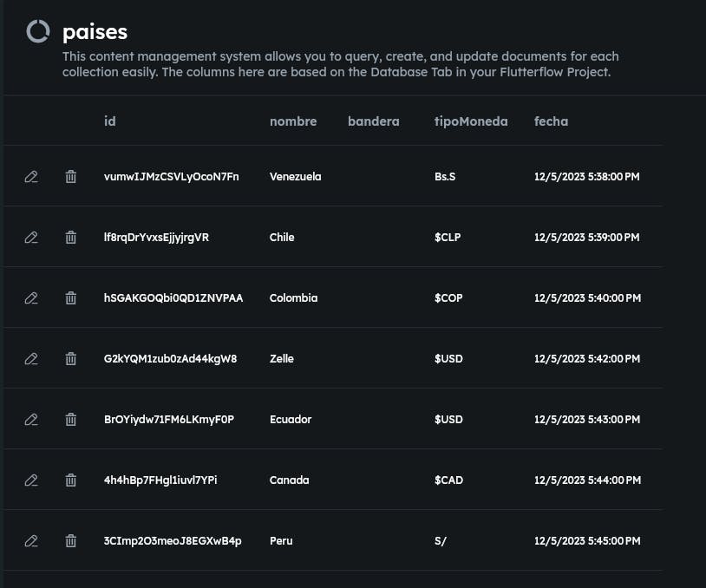Edit the Chile row using pencil icon
706x588 pixels.
click(x=31, y=238)
